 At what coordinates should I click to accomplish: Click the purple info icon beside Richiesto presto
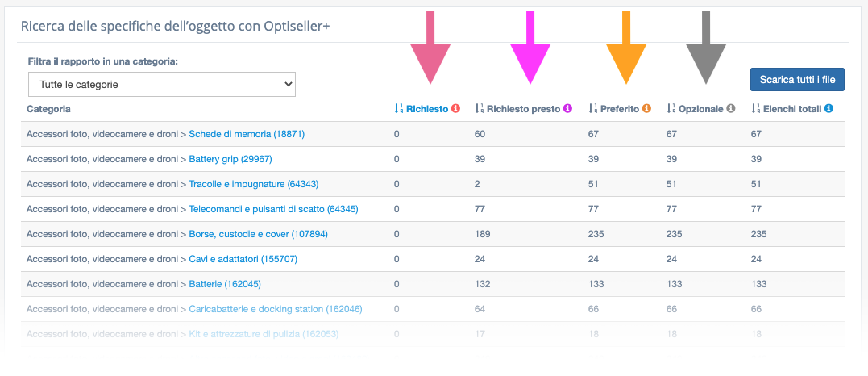567,109
